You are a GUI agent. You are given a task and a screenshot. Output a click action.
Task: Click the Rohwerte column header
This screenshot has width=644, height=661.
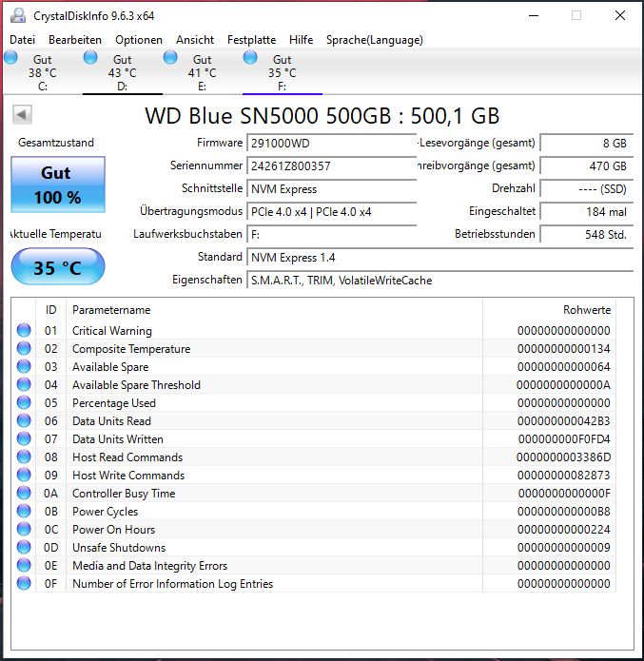549,310
